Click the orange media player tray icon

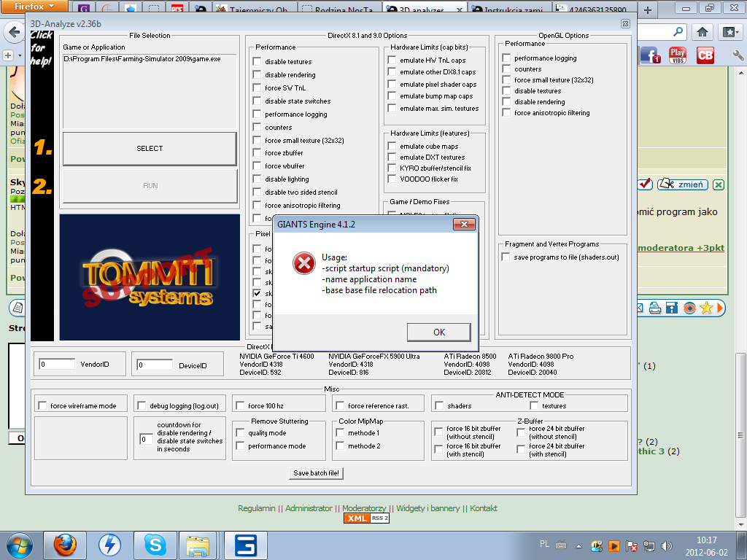pyautogui.click(x=614, y=545)
